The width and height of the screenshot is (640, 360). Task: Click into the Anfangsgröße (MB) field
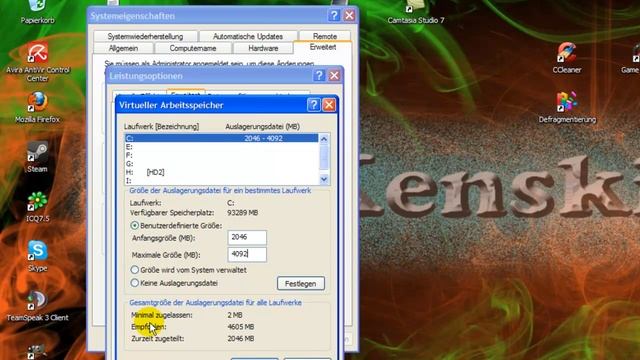[x=247, y=237]
